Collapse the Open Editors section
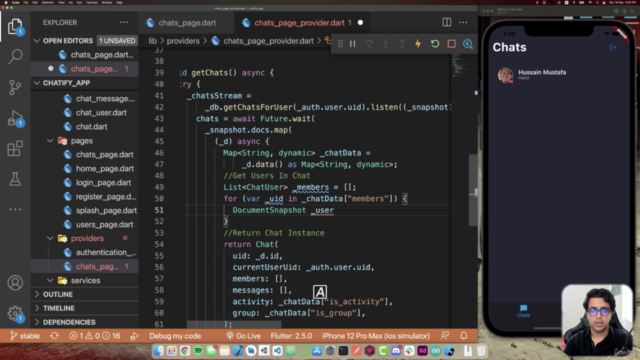Screen dimensions: 640x360 (37, 41)
